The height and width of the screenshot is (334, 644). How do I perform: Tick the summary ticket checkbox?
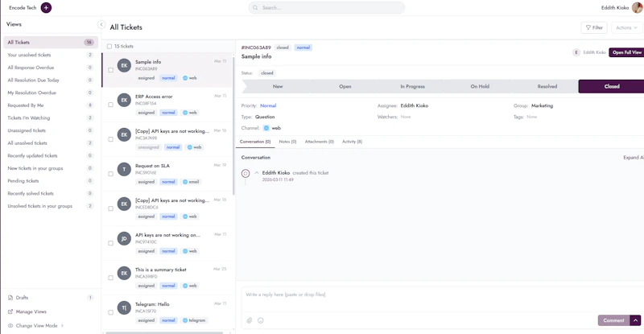(110, 278)
